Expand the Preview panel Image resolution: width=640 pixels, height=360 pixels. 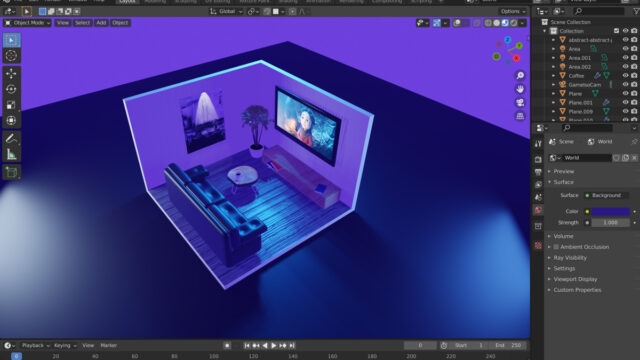tap(563, 171)
